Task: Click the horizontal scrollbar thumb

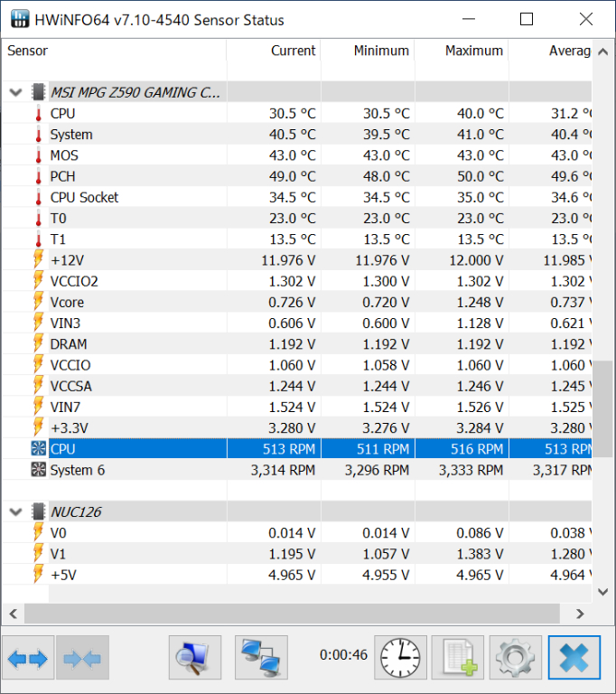Action: [x=292, y=614]
